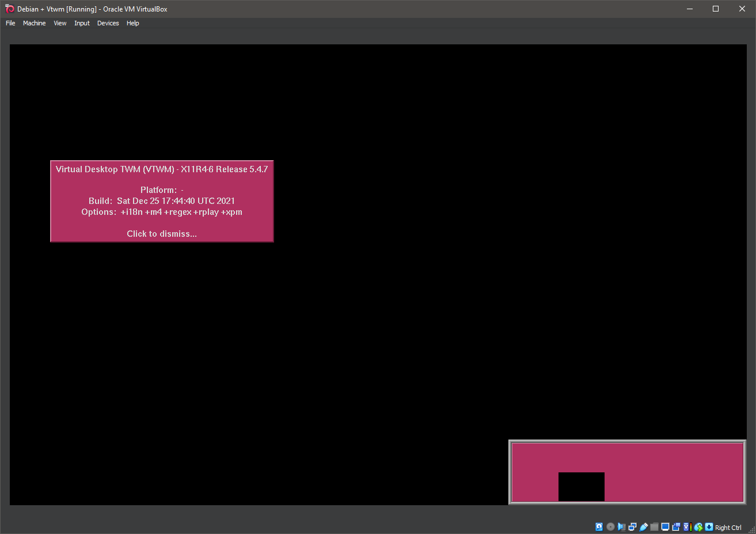Open the audio status indicator
The width and height of the screenshot is (756, 534).
point(621,527)
